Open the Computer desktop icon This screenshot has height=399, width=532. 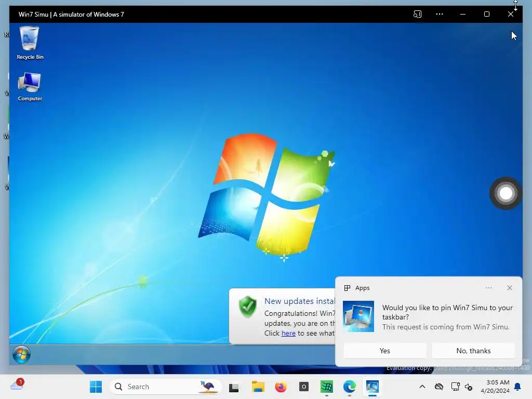[30, 87]
